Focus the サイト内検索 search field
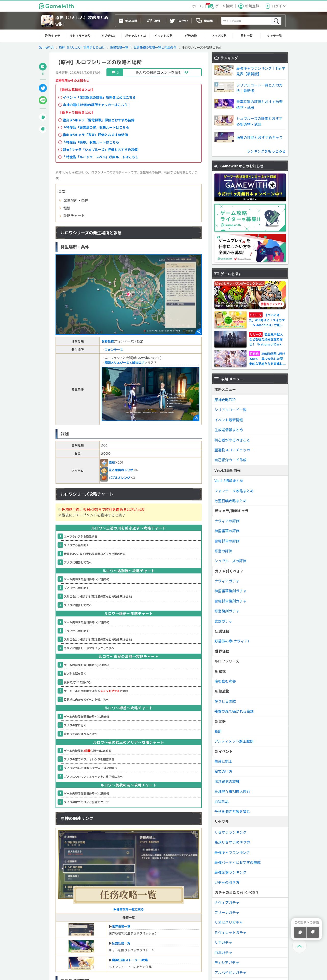The image size is (327, 980). pyautogui.click(x=247, y=21)
